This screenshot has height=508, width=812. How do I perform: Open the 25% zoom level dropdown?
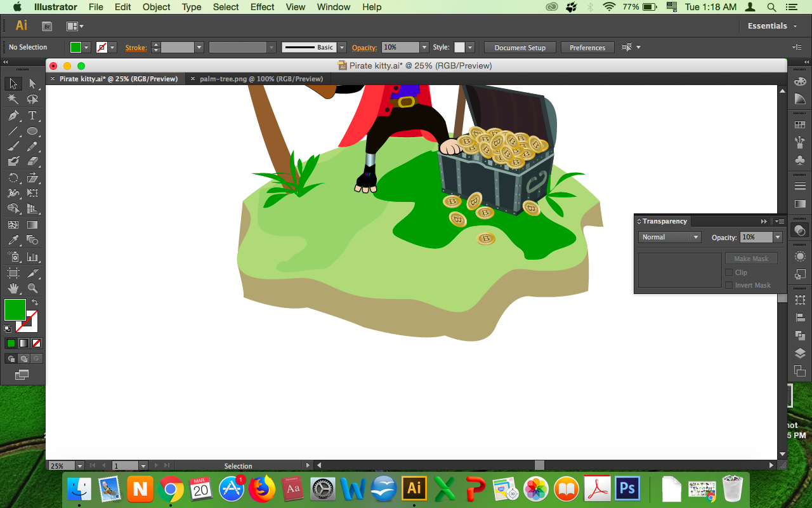79,465
